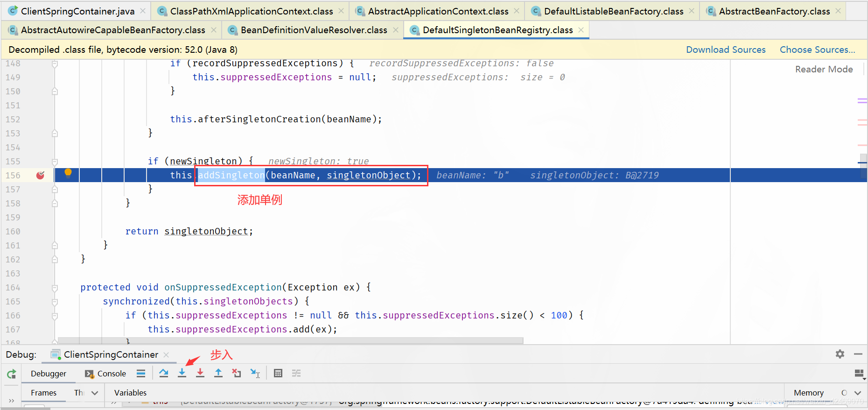Click the Step Into debugger icon
The height and width of the screenshot is (410, 868).
[182, 373]
